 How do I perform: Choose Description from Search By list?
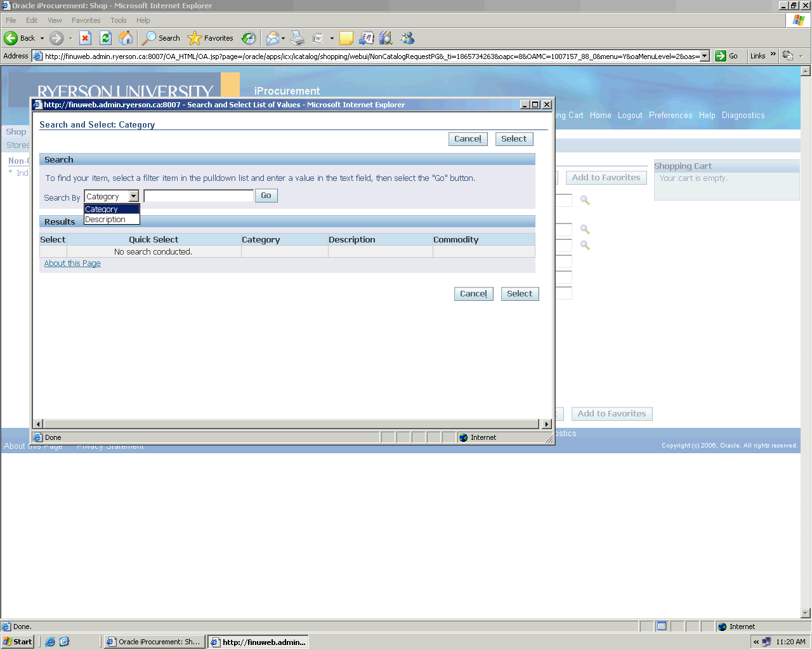click(x=105, y=220)
